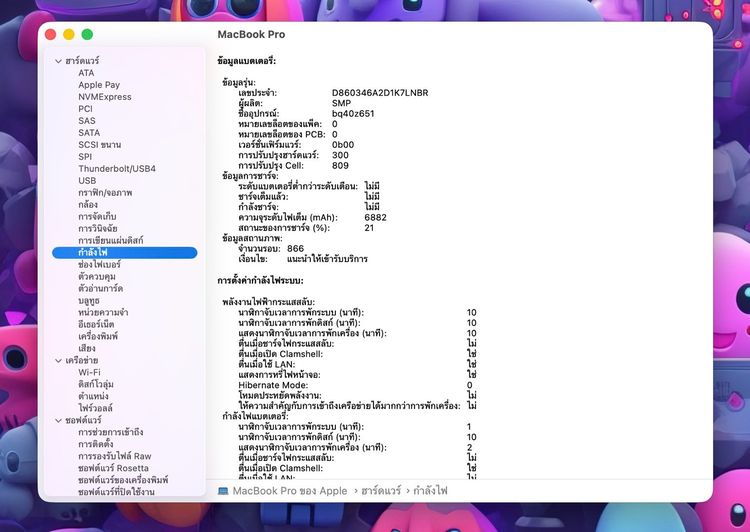
Task: Open ตำแหน่ง network entry
Action: click(x=93, y=396)
